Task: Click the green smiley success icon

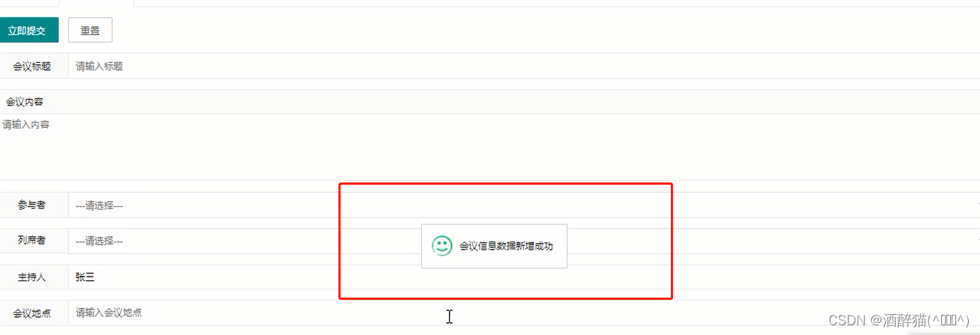Action: pos(442,245)
